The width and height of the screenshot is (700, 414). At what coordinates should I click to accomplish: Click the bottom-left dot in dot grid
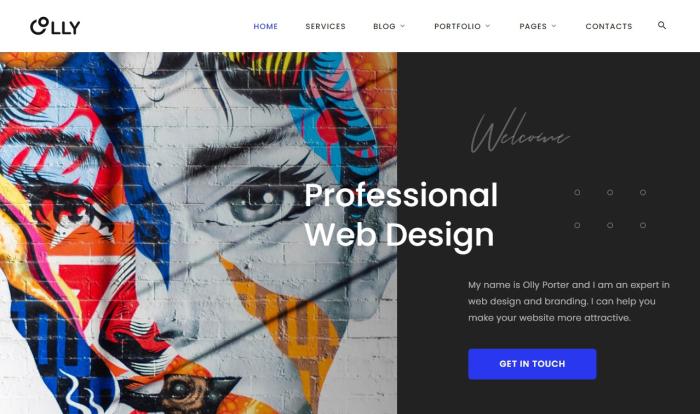tap(577, 225)
